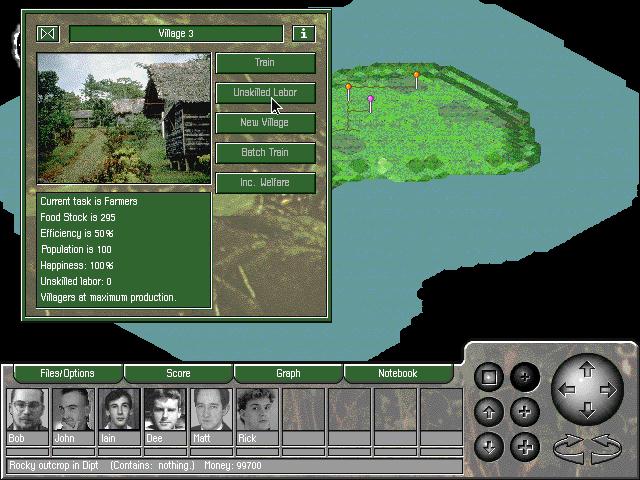Click the 'Food Stock is 295' line
Viewport: 640px width, 480px height.
(x=78, y=217)
